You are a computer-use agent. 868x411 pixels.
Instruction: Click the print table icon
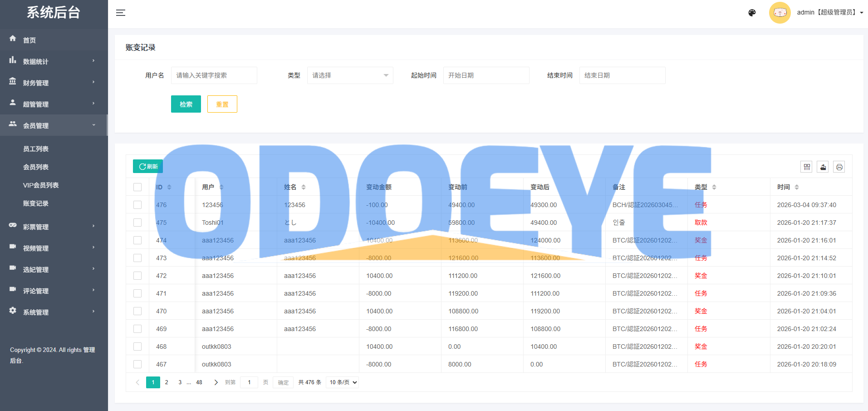point(839,167)
